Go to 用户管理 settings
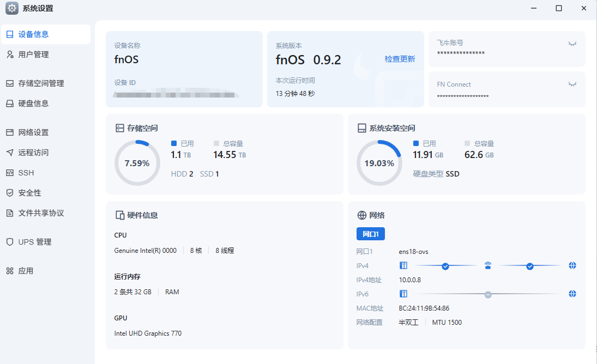This screenshot has width=597, height=364. tap(46, 54)
